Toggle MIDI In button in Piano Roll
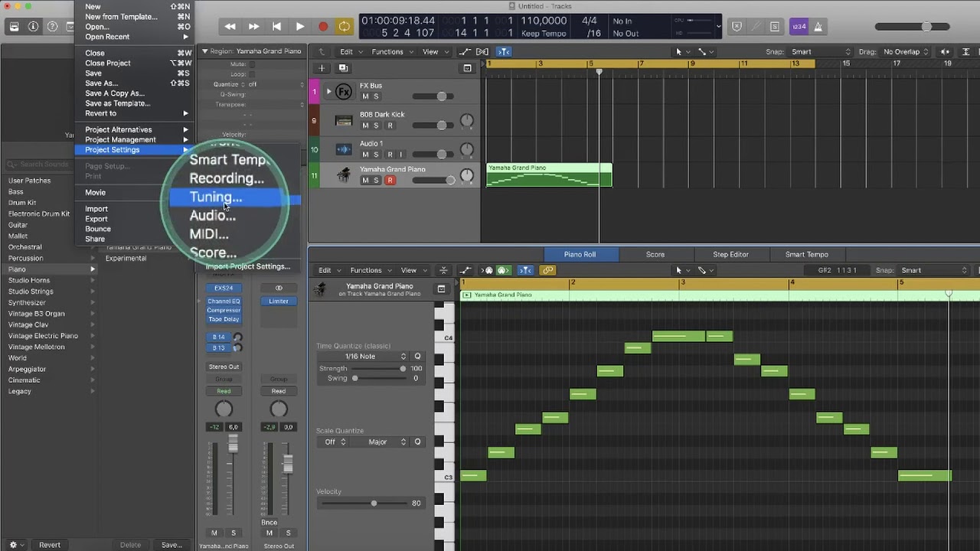The width and height of the screenshot is (980, 551). click(x=488, y=270)
